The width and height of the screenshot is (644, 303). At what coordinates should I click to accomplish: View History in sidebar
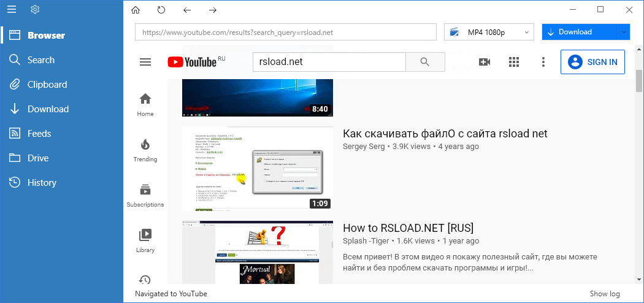[62, 183]
